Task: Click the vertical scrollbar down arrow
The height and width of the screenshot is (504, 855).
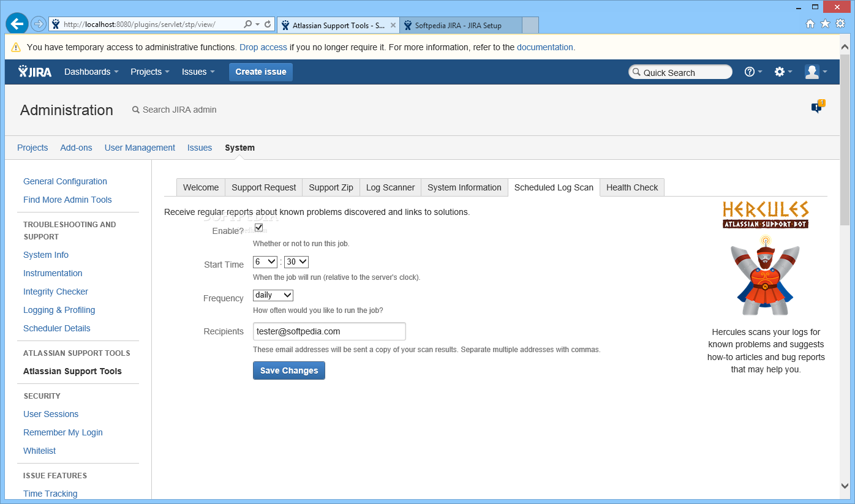Action: [845, 486]
